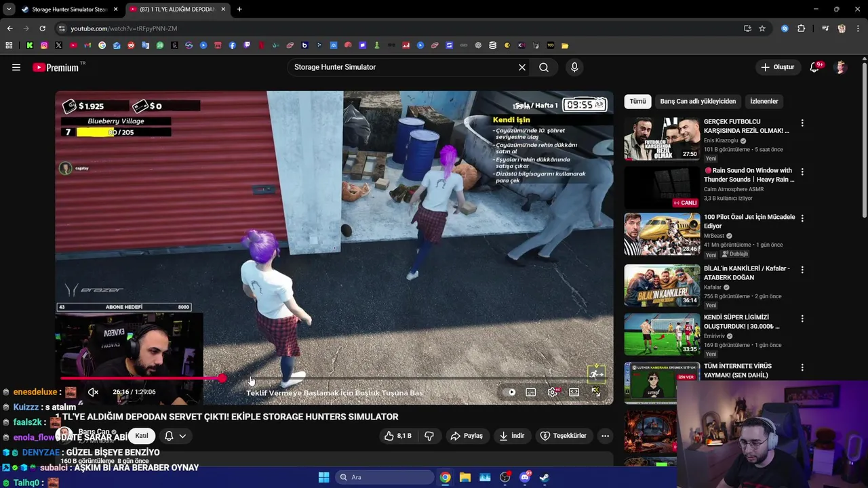Viewport: 868px width, 488px height.
Task: Toggle autoplay switch in player controls
Action: point(509,392)
